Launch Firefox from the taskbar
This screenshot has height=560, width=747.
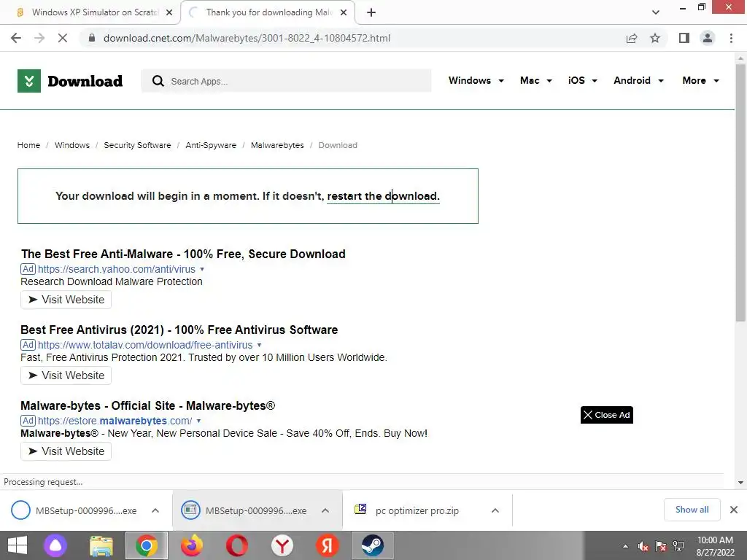click(x=192, y=545)
